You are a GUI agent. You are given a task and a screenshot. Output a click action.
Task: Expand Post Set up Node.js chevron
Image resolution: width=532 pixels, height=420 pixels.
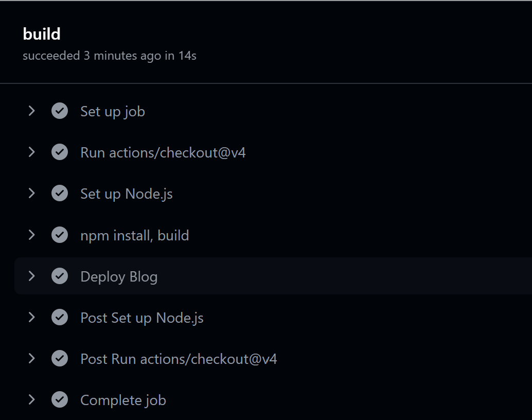click(x=31, y=318)
